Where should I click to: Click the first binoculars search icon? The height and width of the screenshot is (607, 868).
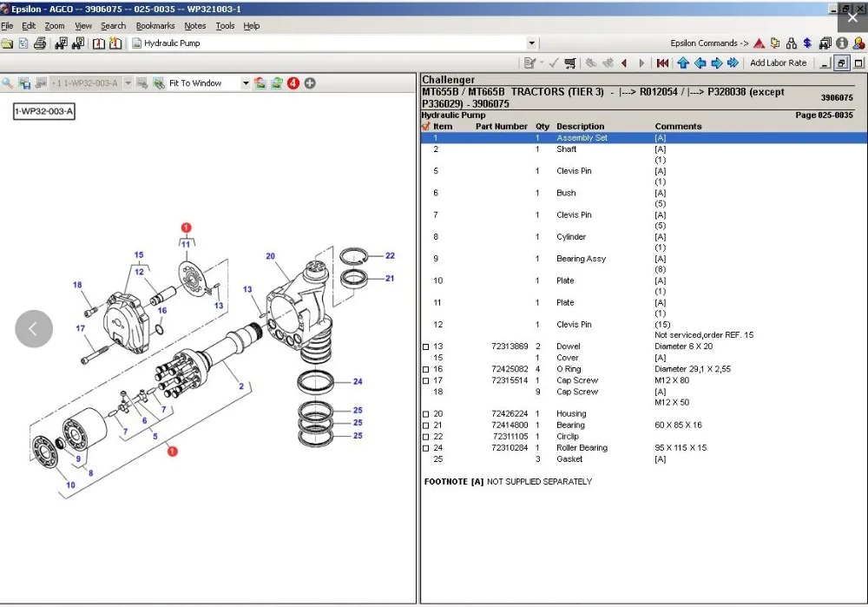click(x=61, y=43)
